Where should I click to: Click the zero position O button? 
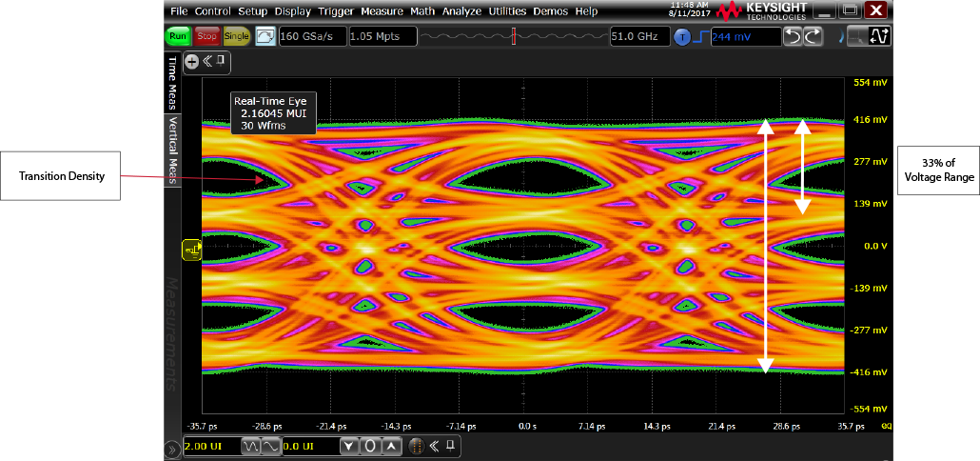369,446
